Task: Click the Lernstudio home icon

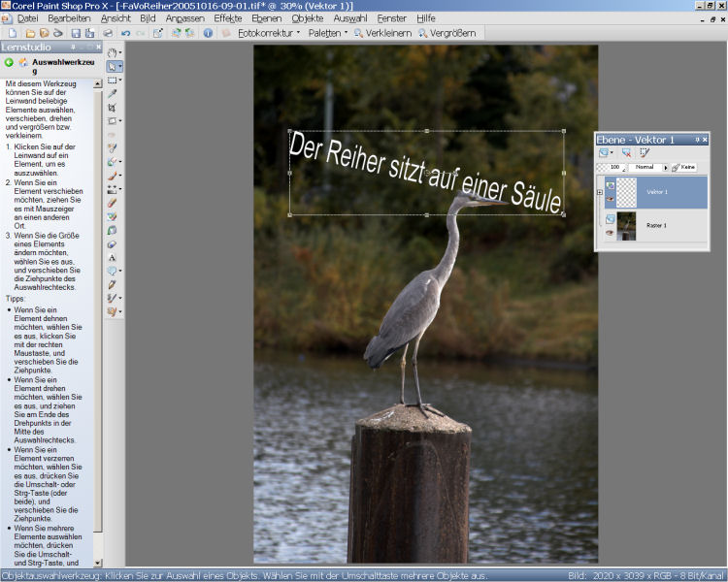Action: pos(23,62)
